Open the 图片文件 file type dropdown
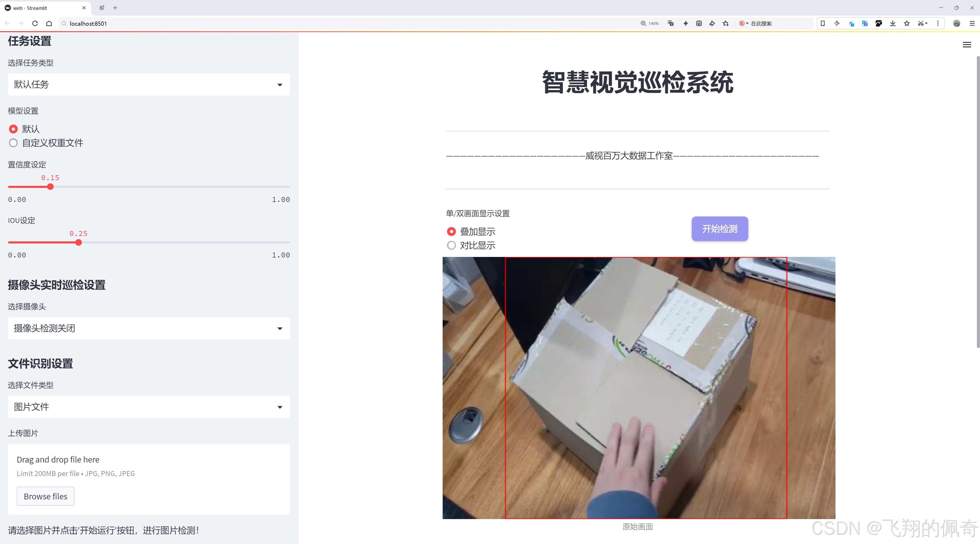 pos(148,407)
